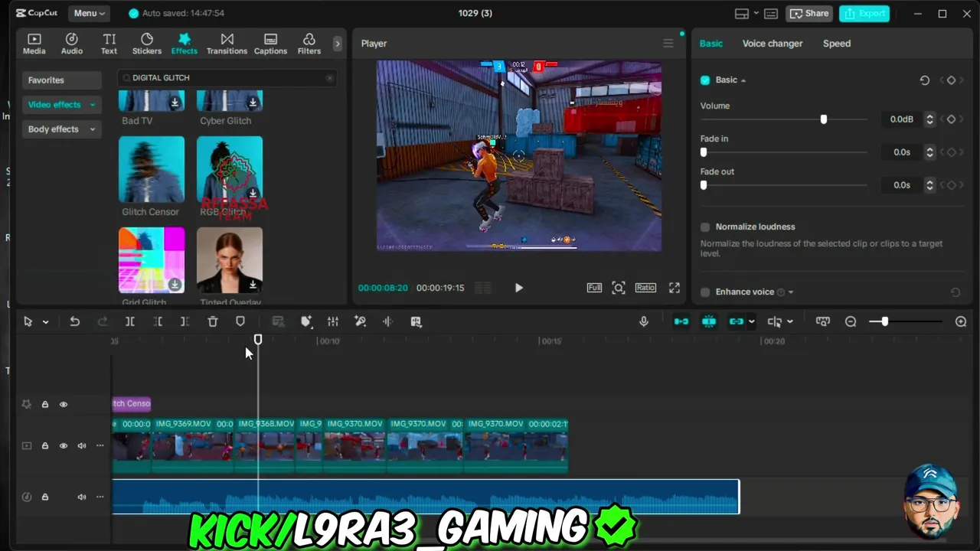This screenshot has height=551, width=980.
Task: Toggle auto snapping on timeline
Action: point(709,322)
